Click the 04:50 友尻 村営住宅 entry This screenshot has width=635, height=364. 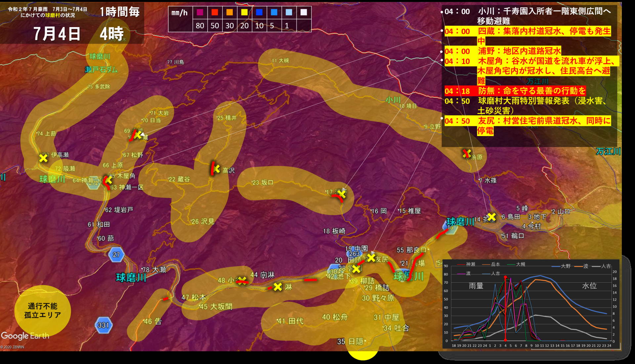click(527, 126)
